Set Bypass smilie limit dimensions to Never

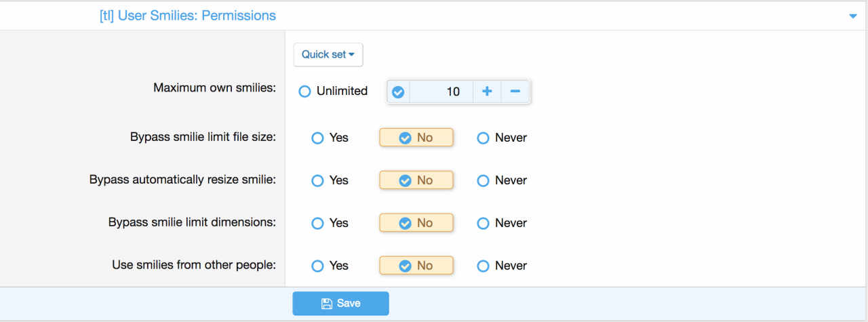(483, 224)
